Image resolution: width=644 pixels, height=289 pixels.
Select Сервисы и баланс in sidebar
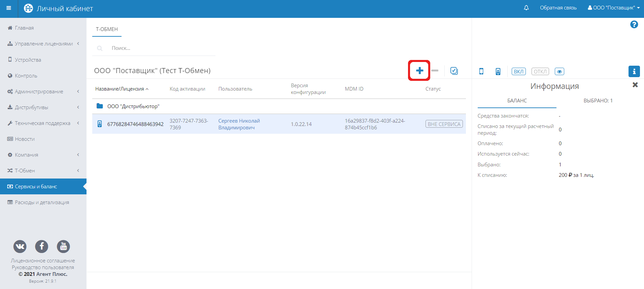[43, 187]
